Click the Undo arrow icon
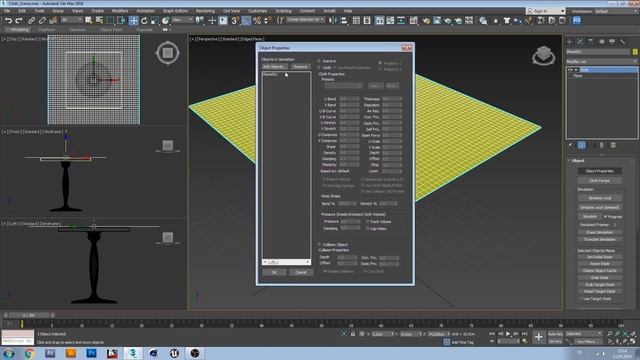This screenshot has height=360, width=640. (8, 20)
